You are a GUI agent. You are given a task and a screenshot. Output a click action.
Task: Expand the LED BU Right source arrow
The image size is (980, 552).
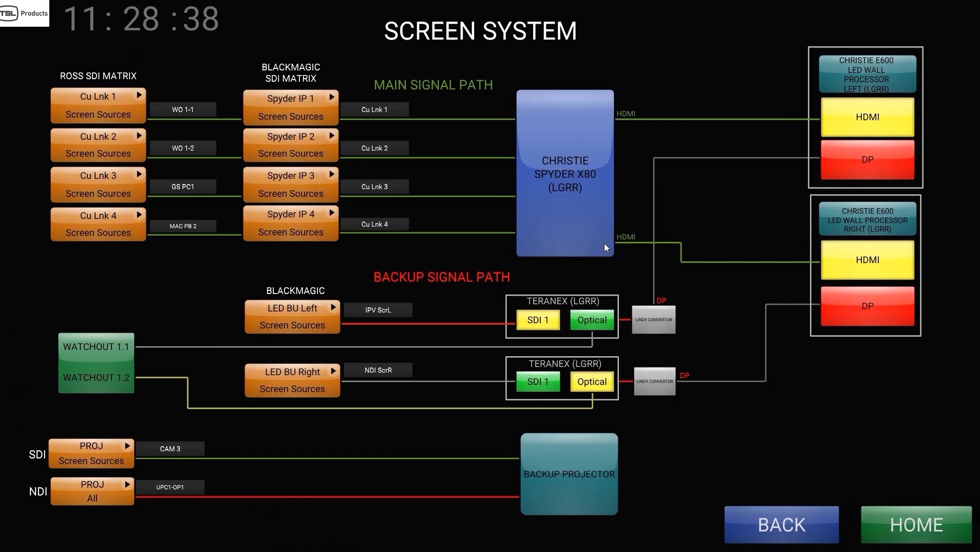pyautogui.click(x=333, y=371)
